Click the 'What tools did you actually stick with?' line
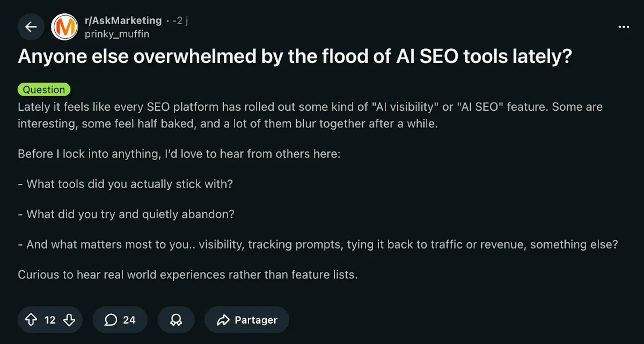Viewport: 644px width, 344px height. (125, 184)
